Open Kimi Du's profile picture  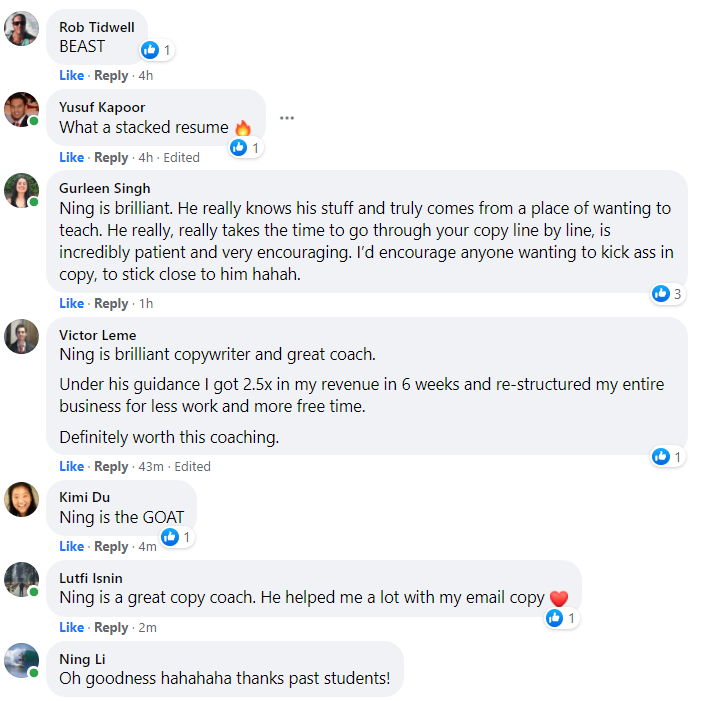click(22, 499)
